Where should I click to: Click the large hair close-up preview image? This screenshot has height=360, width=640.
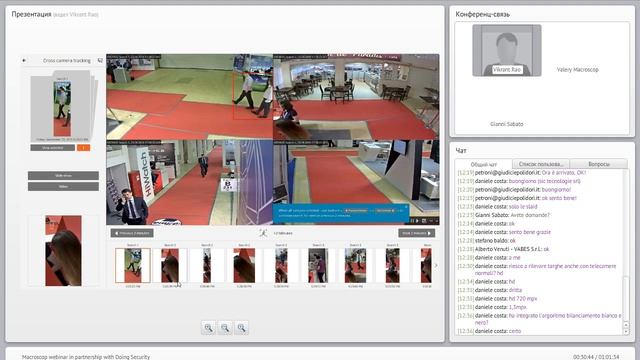pos(63,251)
